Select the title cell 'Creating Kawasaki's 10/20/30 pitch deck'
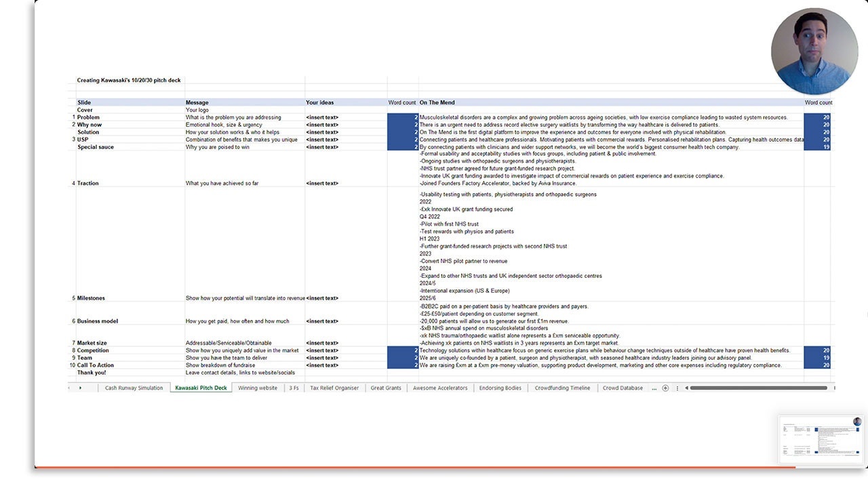Screen dimensions: 868x488 pyautogui.click(x=129, y=81)
